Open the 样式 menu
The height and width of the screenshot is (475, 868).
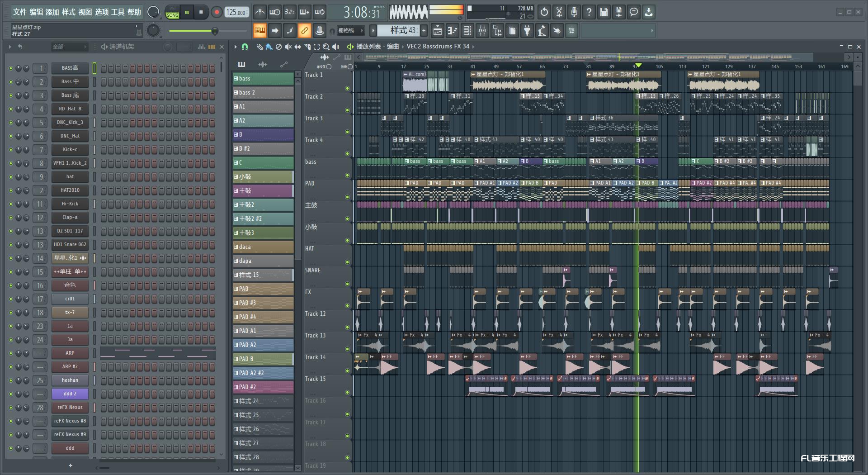[x=69, y=12]
